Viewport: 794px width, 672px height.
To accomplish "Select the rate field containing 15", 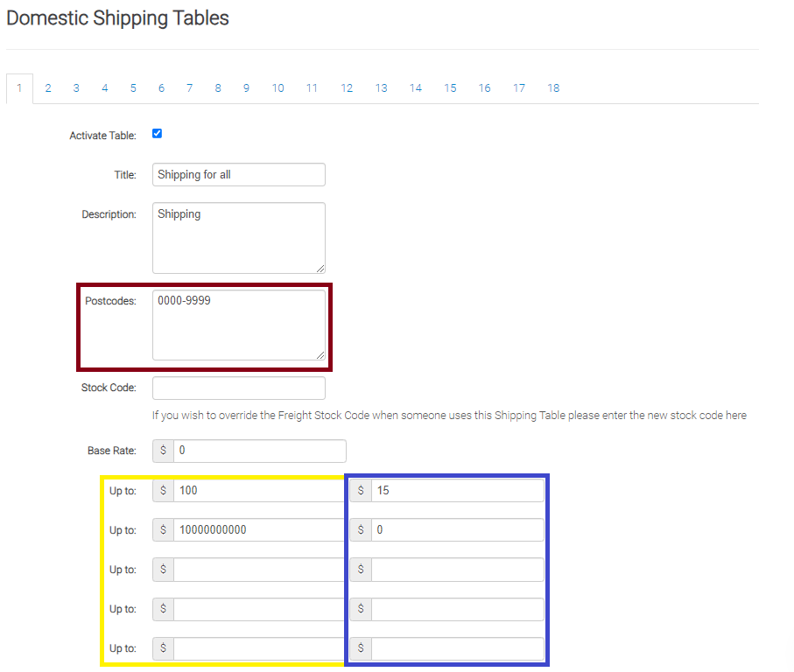I will 456,491.
